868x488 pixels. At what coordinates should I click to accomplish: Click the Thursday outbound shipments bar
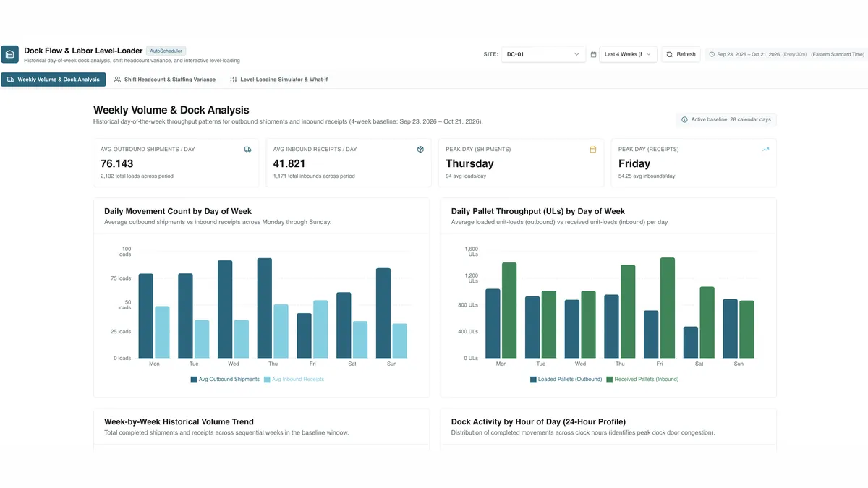point(265,308)
